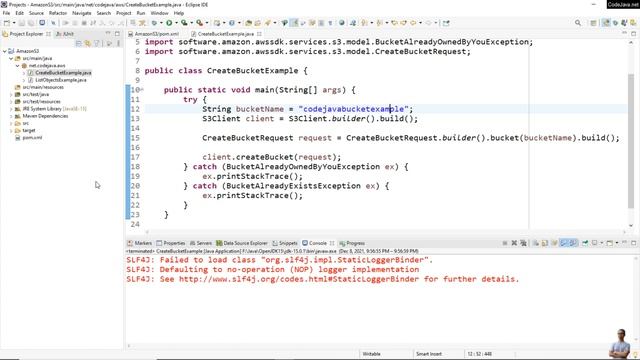The height and width of the screenshot is (360, 640).
Task: Open the External Tools dropdown arrow
Action: tap(207, 23)
